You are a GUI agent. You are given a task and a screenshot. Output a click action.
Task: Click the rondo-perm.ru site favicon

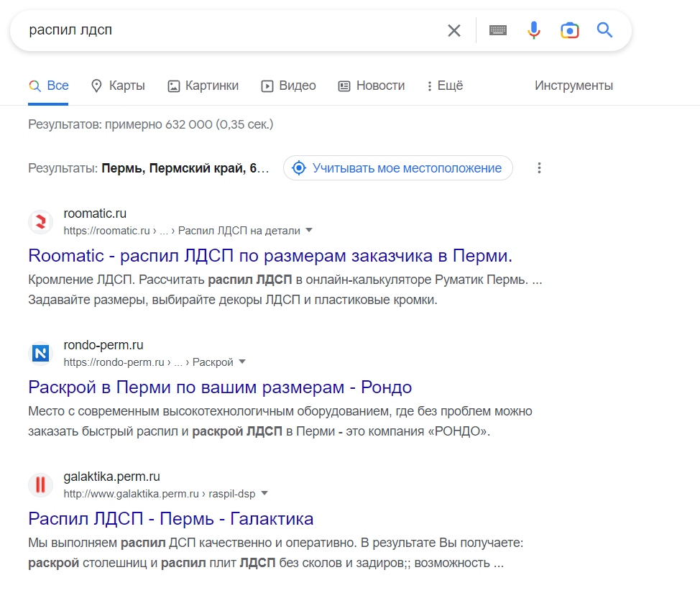click(41, 353)
